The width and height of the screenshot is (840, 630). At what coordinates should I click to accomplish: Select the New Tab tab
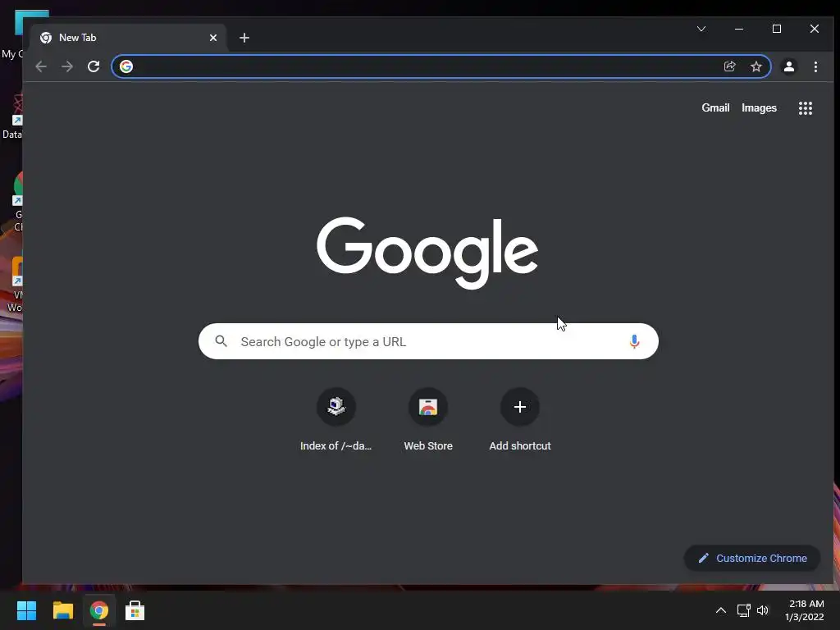(x=129, y=38)
